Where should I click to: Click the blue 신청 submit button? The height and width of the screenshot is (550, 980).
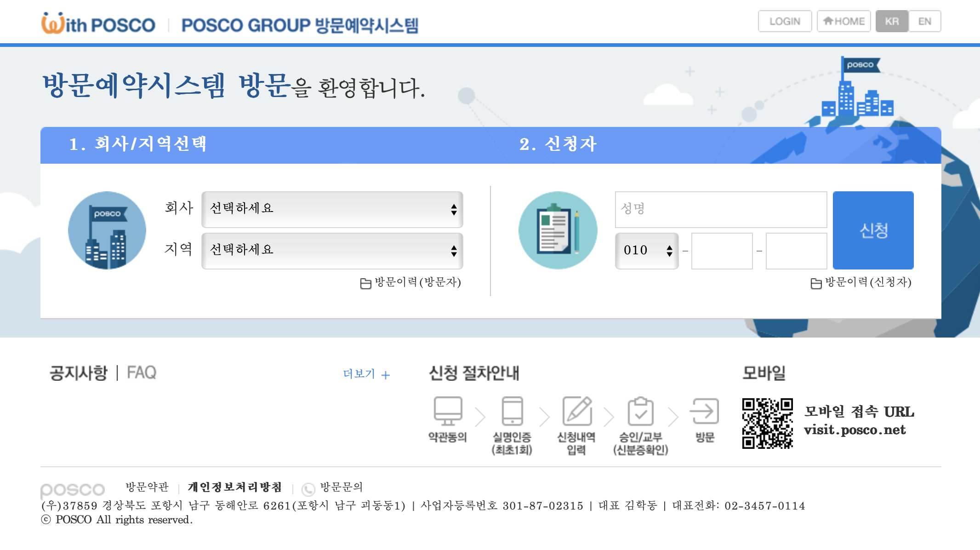pos(873,230)
